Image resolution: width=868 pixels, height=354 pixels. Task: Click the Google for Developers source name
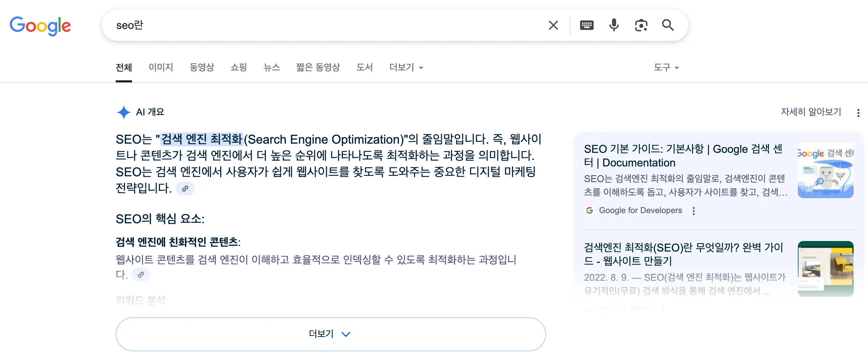click(x=640, y=210)
